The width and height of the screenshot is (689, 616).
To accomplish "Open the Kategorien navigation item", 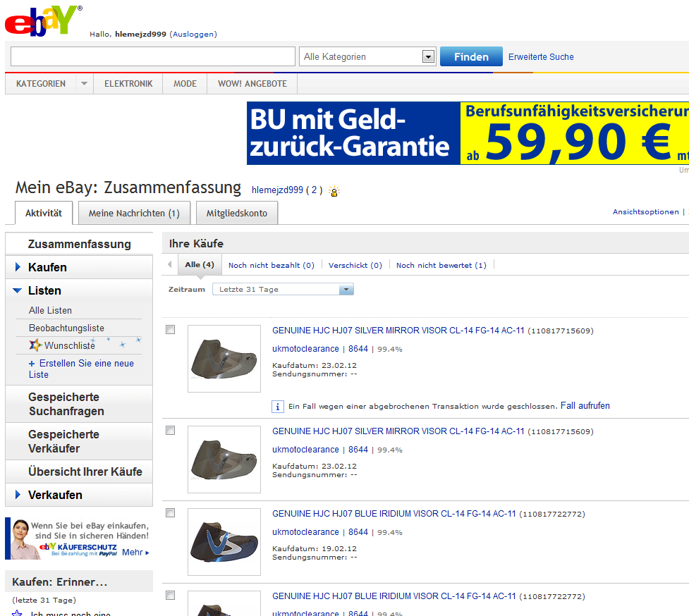I will 41,83.
